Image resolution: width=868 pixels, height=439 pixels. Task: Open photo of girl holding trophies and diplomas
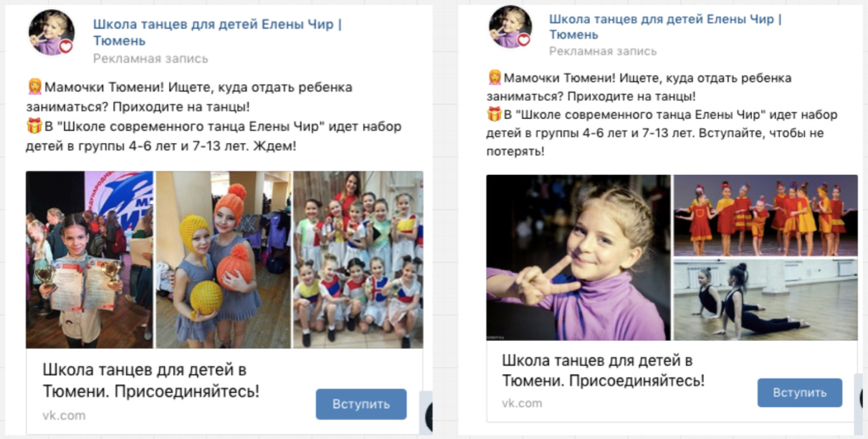(89, 260)
